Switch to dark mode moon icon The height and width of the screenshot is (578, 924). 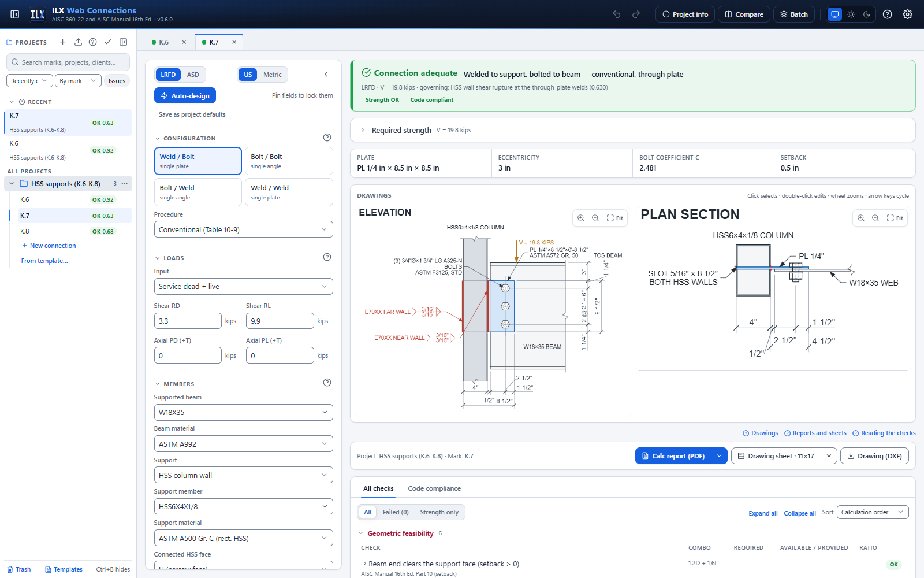tap(867, 14)
